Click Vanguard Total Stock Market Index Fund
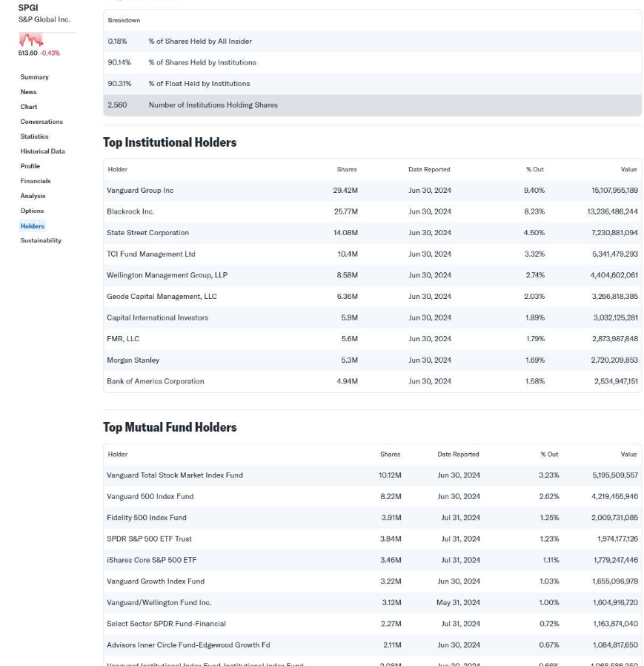The width and height of the screenshot is (644, 666). pos(174,475)
